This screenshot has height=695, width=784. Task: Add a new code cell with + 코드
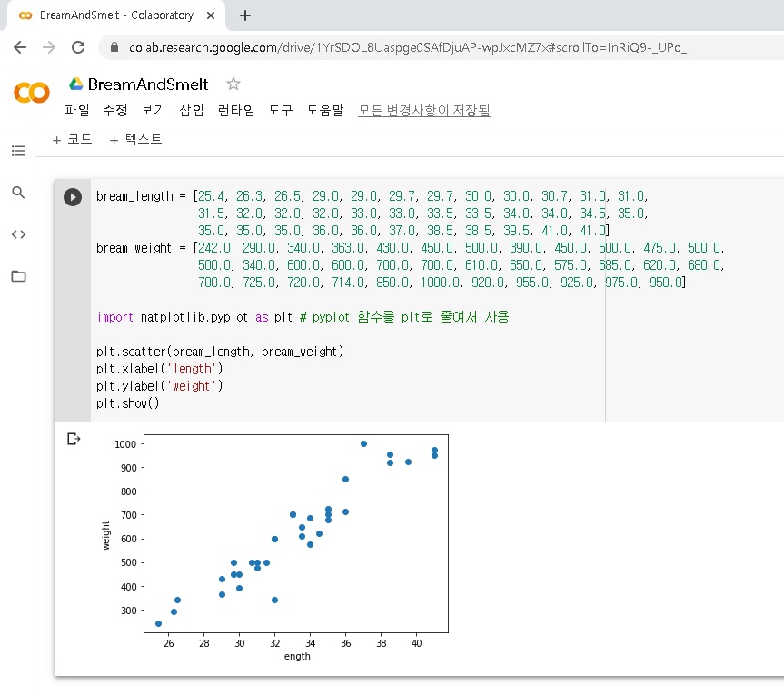[73, 140]
